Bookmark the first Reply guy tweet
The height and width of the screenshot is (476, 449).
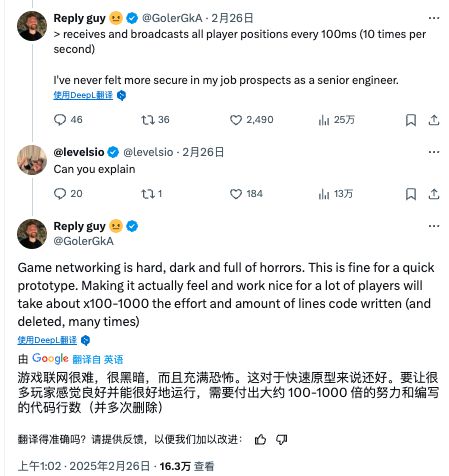pos(411,120)
